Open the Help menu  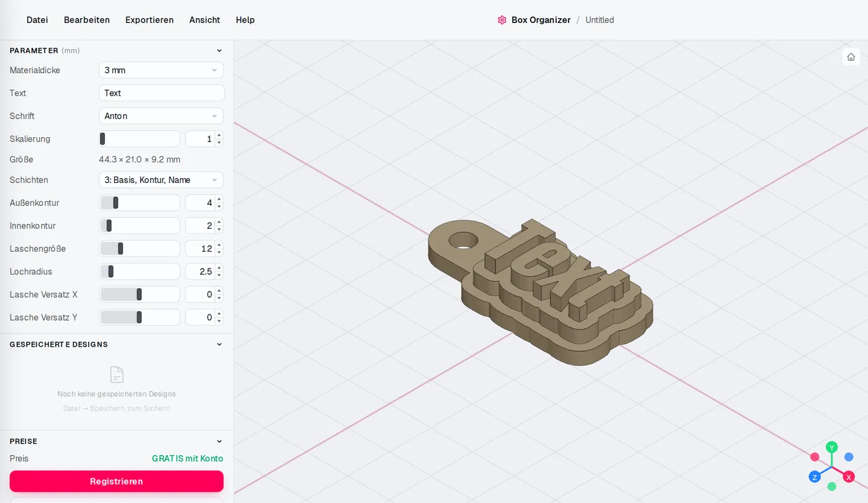(246, 20)
